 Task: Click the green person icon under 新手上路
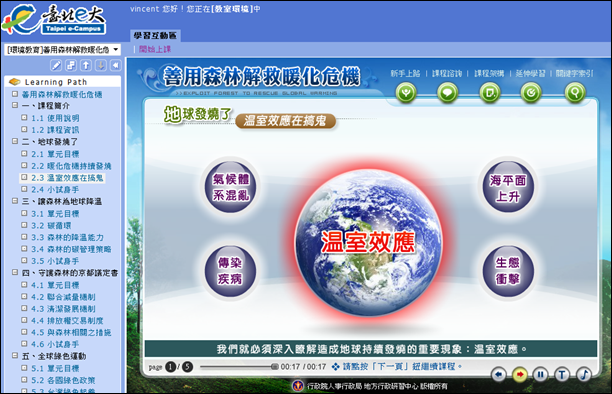pos(406,93)
